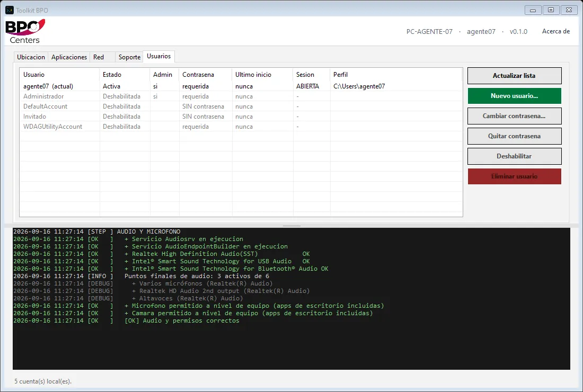
Task: Click the BPO Centers logo
Action: pyautogui.click(x=25, y=32)
